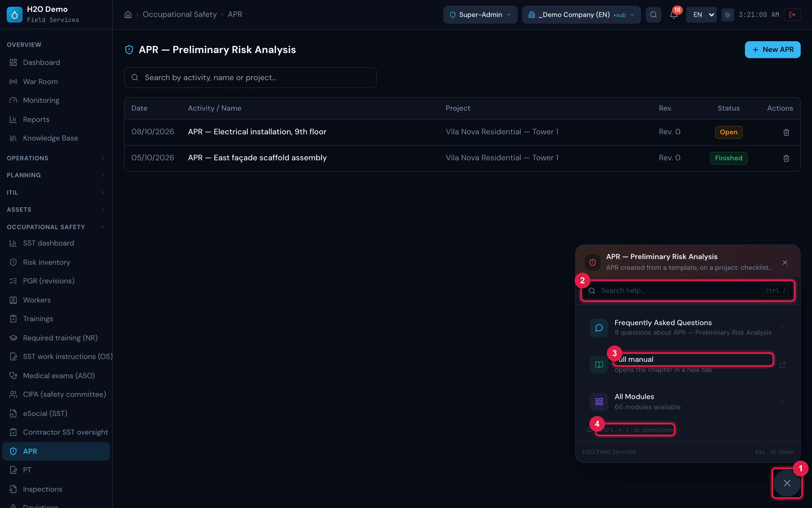
Task: Close the help panel header X
Action: tap(785, 262)
